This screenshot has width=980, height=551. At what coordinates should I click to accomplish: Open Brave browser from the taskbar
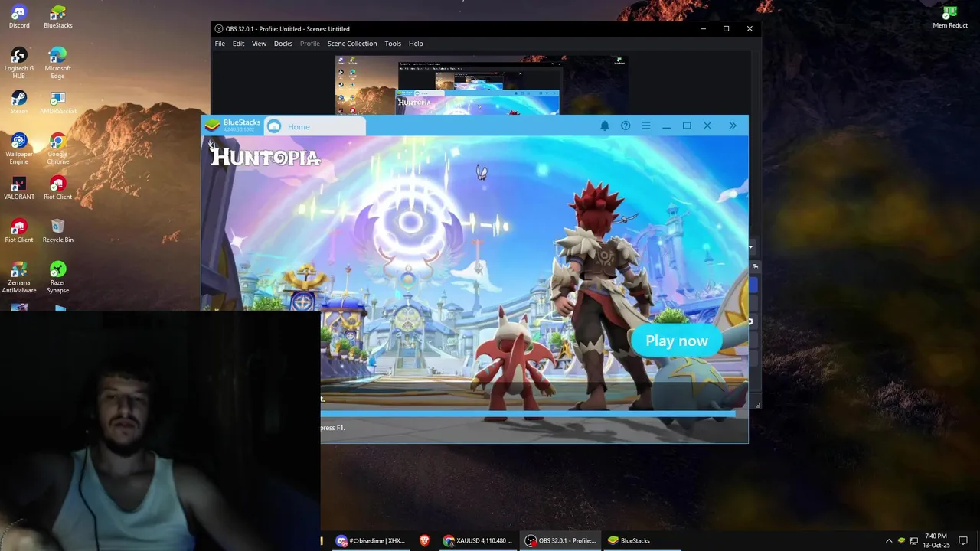tap(424, 540)
